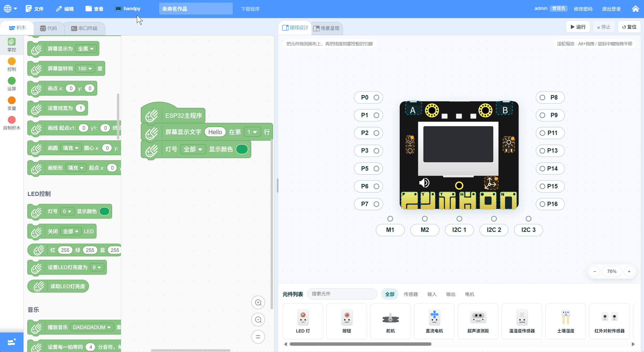
Task: Click the microphone icon on the board
Action: (410, 144)
